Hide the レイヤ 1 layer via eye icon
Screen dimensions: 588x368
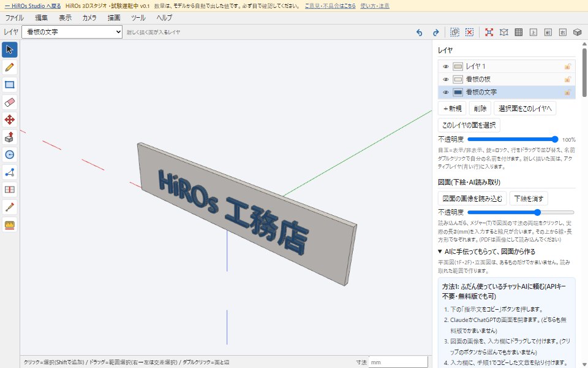(445, 66)
